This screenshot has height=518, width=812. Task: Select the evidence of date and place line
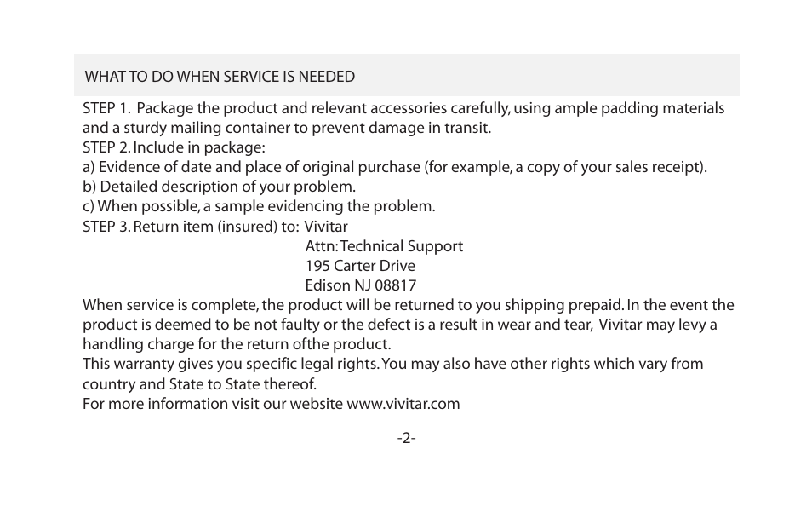click(395, 167)
